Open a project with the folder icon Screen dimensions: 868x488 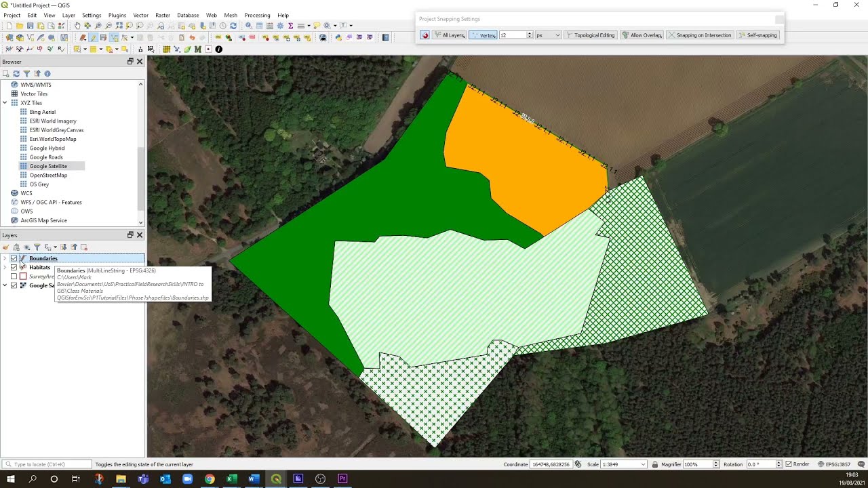click(x=20, y=26)
